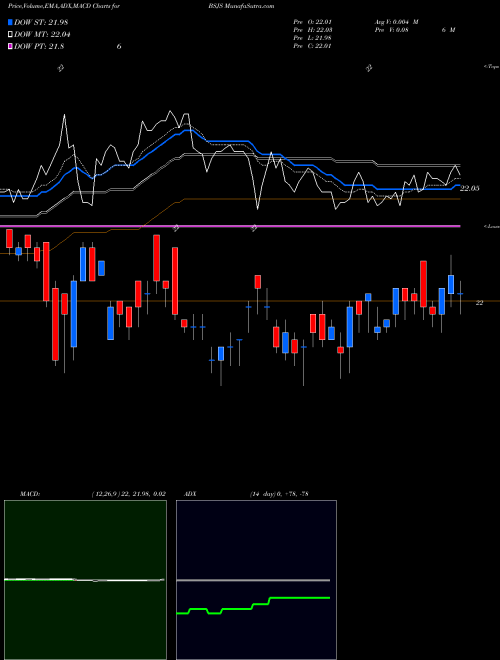Click the green ADX line in ADX panel
Image resolution: width=500 pixels, height=660 pixels.
(253, 606)
